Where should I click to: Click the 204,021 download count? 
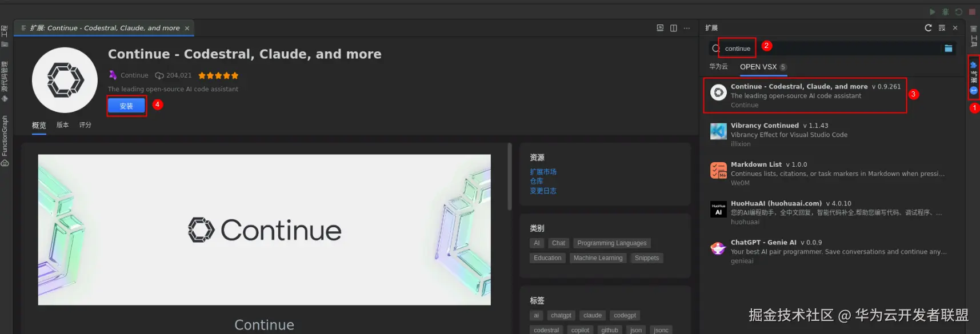coord(174,75)
